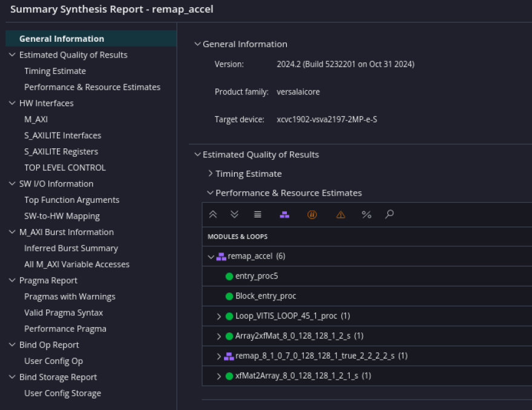
Task: Open S_AXILITE Registers section
Action: pyautogui.click(x=61, y=151)
